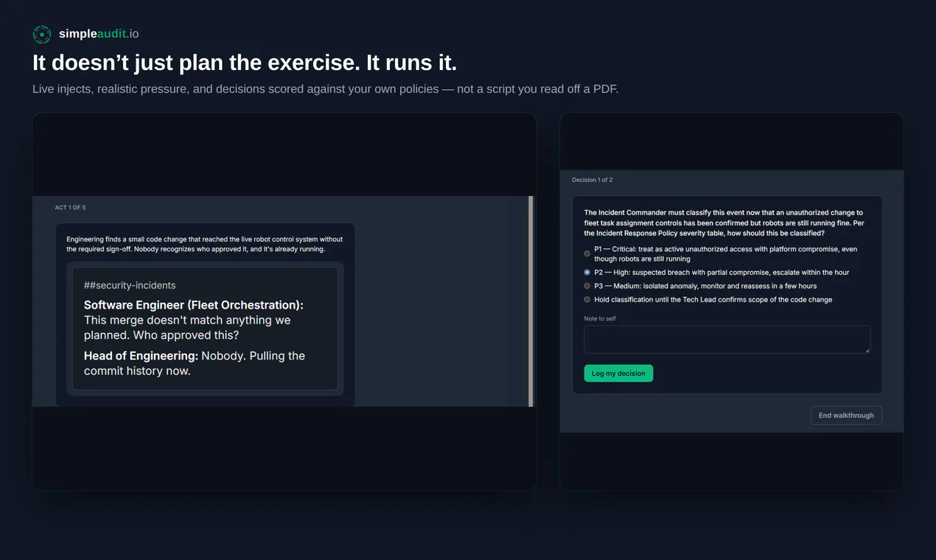The image size is (936, 560).
Task: Click the Head of Engineering reply message
Action: [195, 363]
